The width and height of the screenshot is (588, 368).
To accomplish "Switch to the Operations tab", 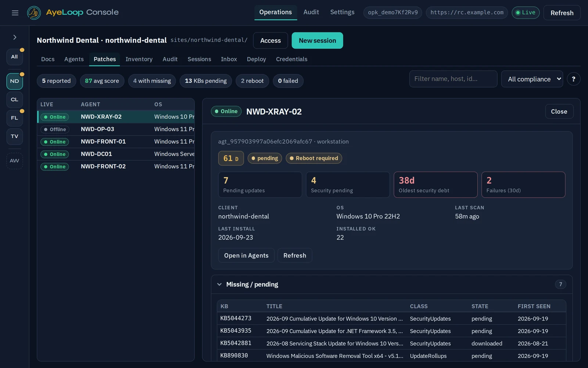I will [276, 12].
